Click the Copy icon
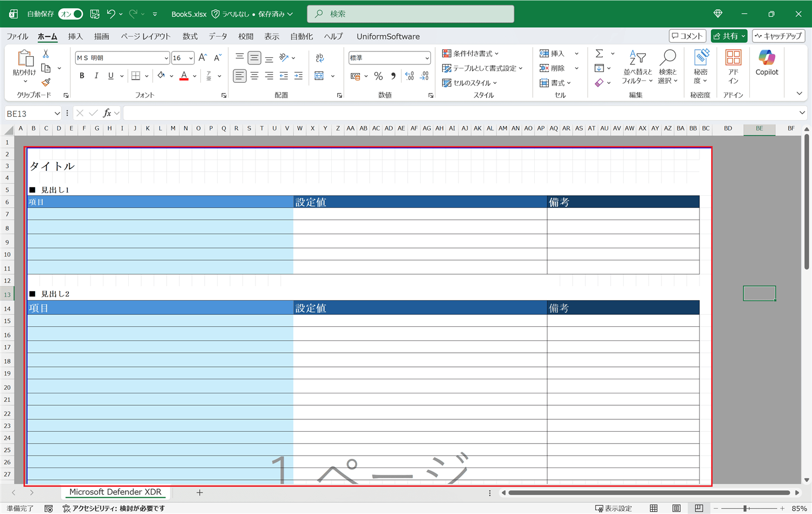The image size is (812, 514). tap(46, 68)
